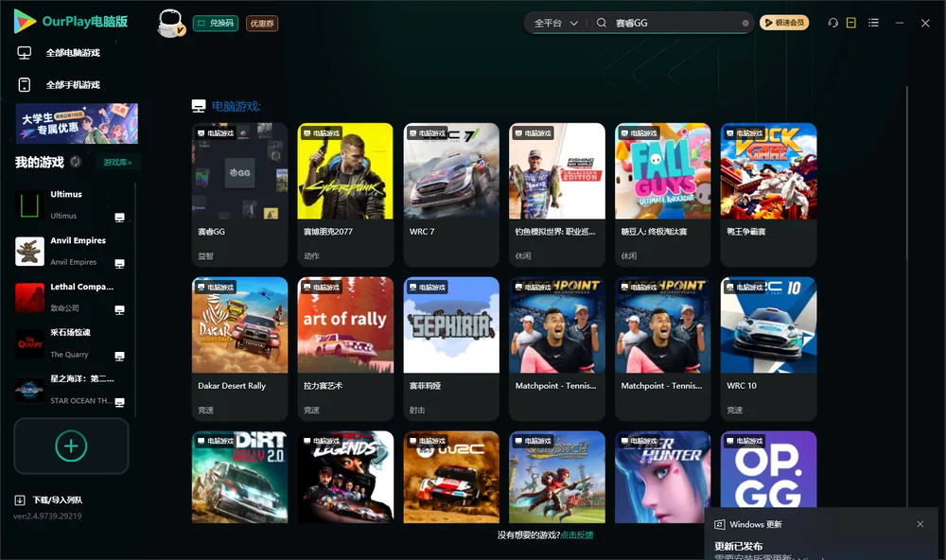Open the 赛睿GG game card
This screenshot has width=946, height=560.
pyautogui.click(x=239, y=194)
